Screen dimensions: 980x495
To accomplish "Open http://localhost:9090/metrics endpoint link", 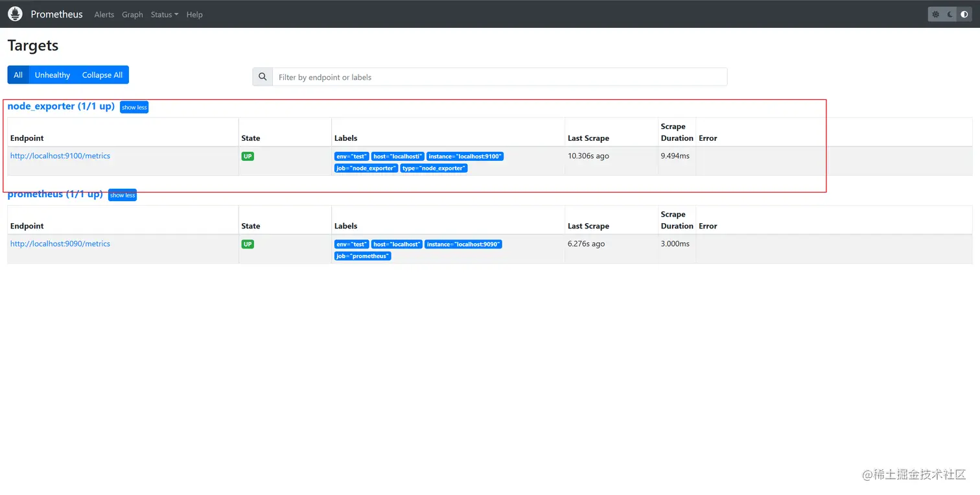I will coord(60,244).
